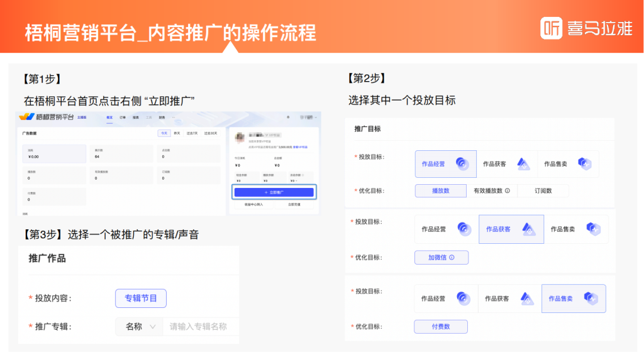Click the info icon inside the 加微信 option
The width and height of the screenshot is (644, 362).
point(452,258)
